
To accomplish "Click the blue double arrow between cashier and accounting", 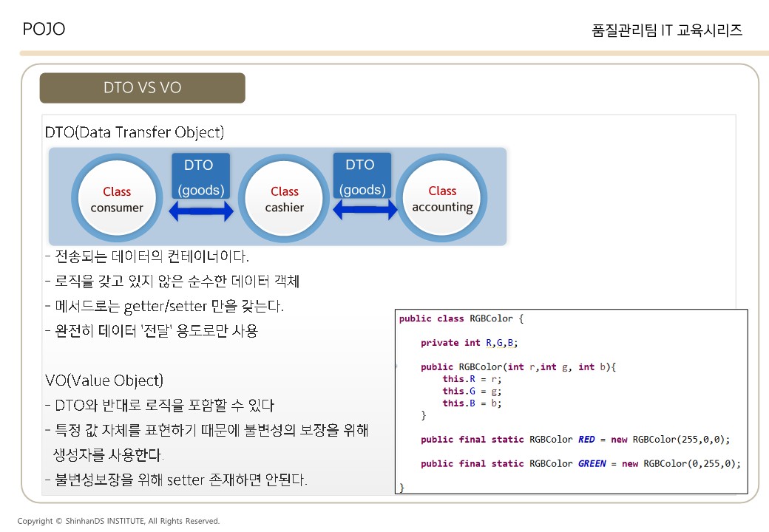I will tap(365, 210).
